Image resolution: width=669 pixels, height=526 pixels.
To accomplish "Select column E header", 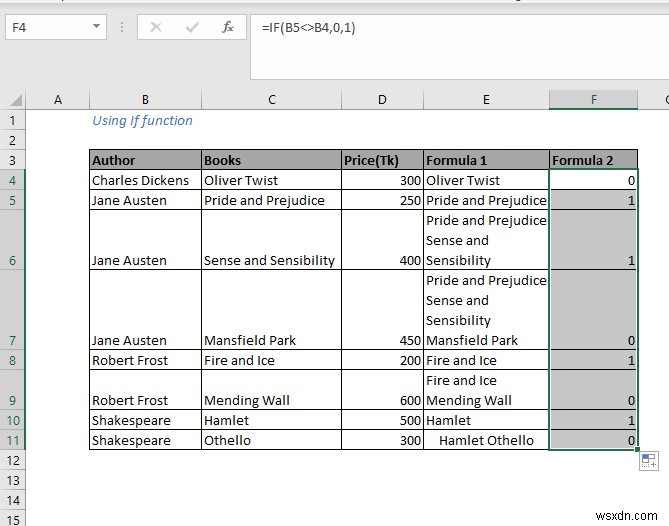I will (x=486, y=100).
